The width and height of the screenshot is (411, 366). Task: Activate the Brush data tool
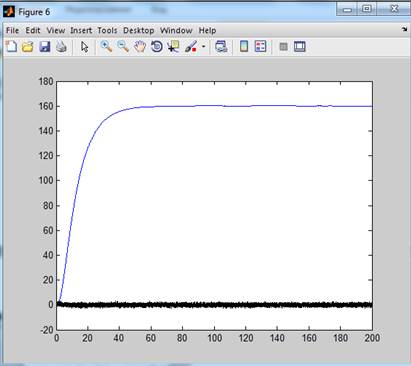coord(191,47)
